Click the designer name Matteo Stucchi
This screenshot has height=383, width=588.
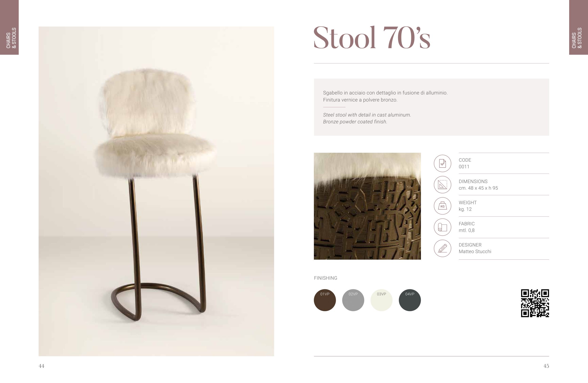pos(475,251)
